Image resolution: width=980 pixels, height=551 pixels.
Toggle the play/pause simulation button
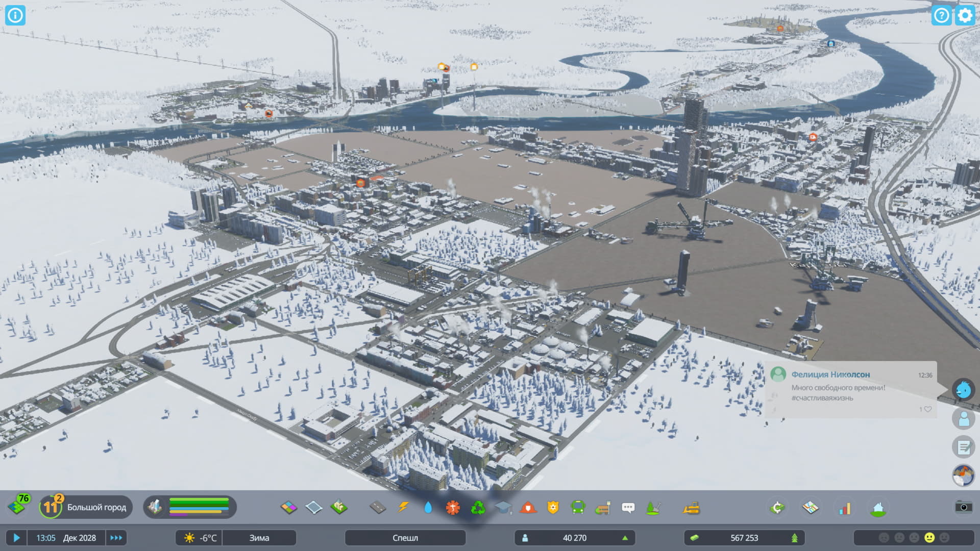coord(16,538)
